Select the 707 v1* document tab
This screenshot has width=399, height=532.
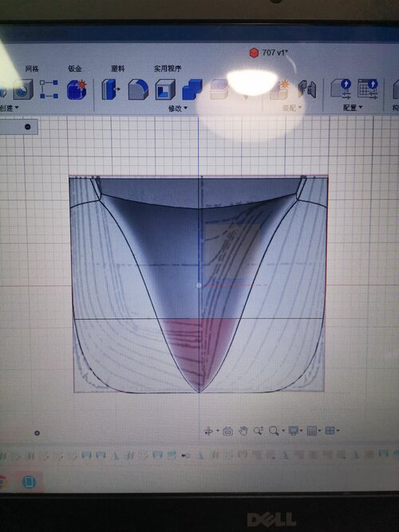[x=269, y=53]
